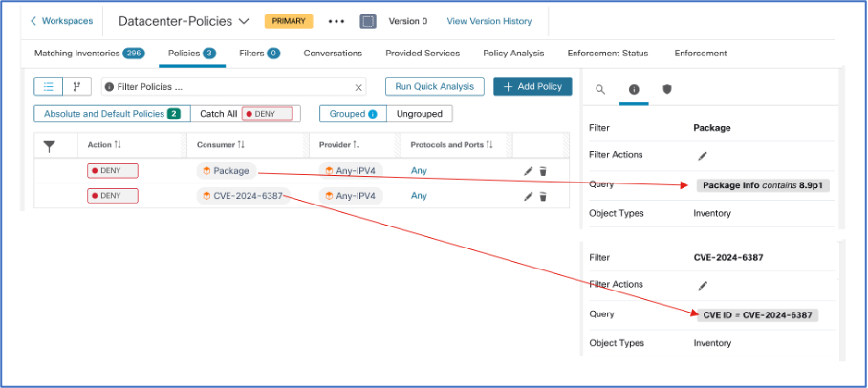The image size is (868, 388).
Task: Delete the CVE-2024-6387 policy row
Action: [543, 196]
